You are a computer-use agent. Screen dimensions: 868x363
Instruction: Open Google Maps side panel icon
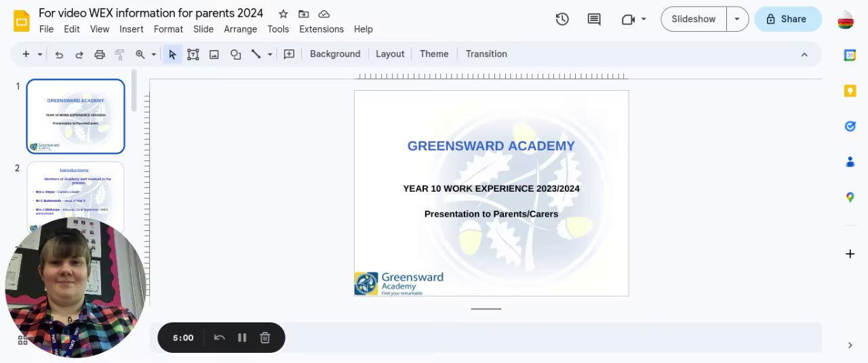point(850,197)
